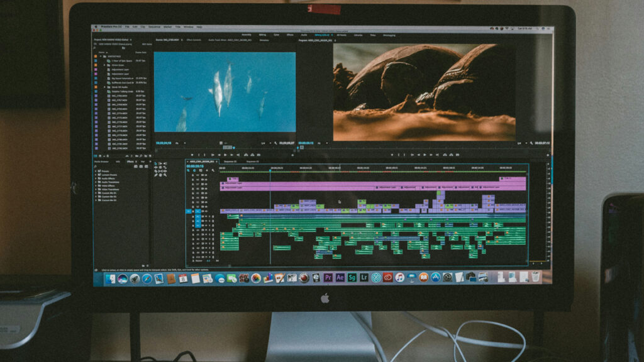Open Safari from the dock
Image resolution: width=644 pixels, height=362 pixels.
tap(147, 278)
